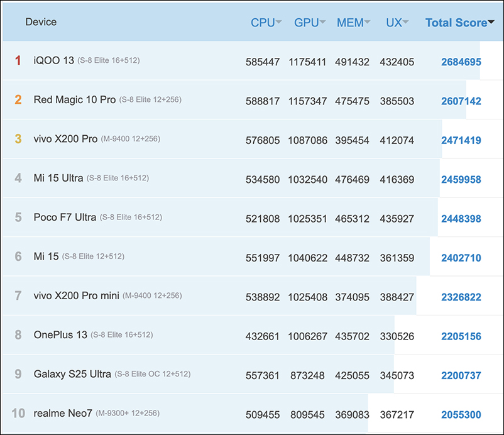Click vivo X200 Pro GPU score 1087086
Screen dimensions: 504x435
(307, 140)
